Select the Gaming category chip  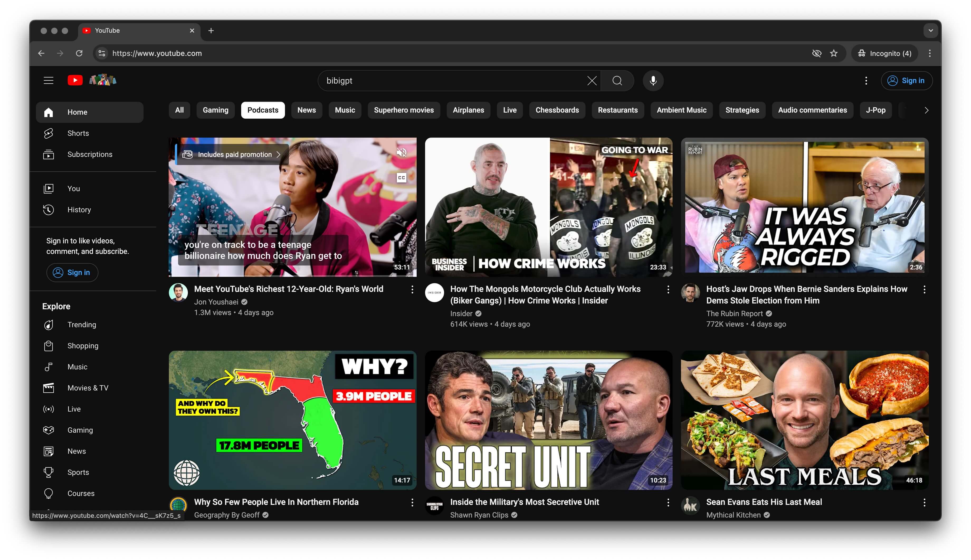[x=215, y=110]
